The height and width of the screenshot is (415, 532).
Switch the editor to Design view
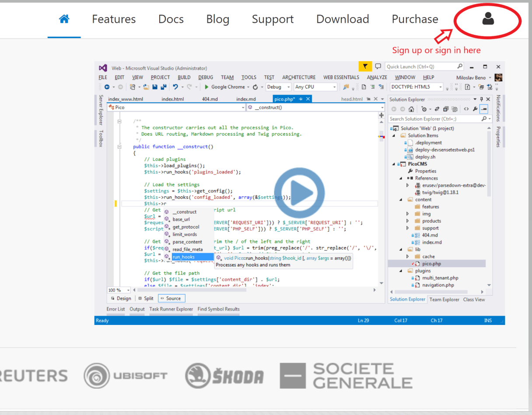[121, 298]
